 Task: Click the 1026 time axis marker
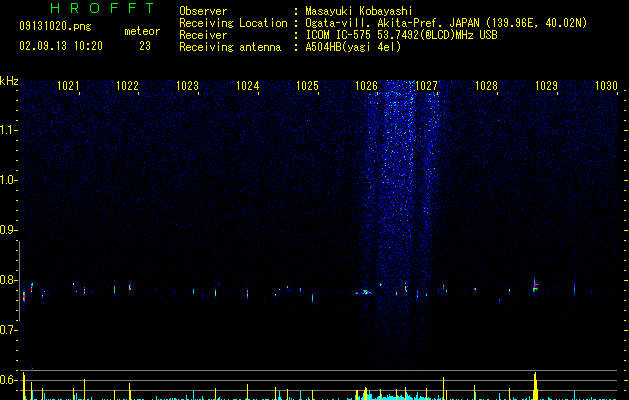[x=367, y=86]
